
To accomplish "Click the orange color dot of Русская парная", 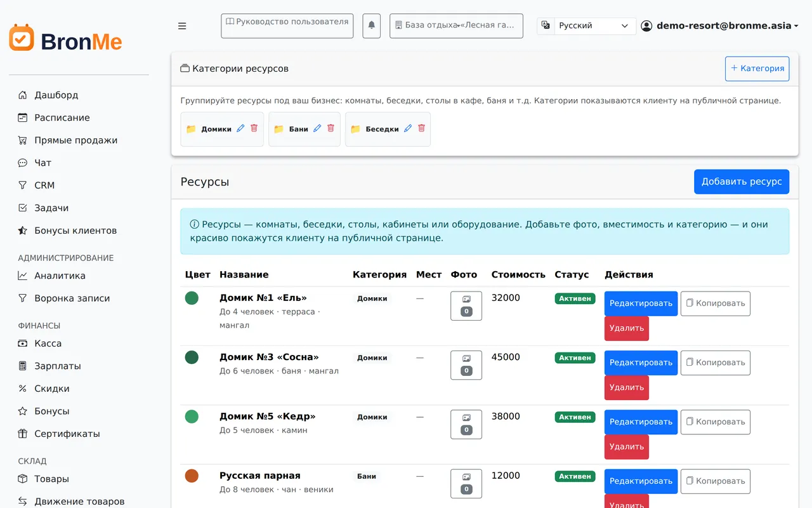I will tap(192, 476).
